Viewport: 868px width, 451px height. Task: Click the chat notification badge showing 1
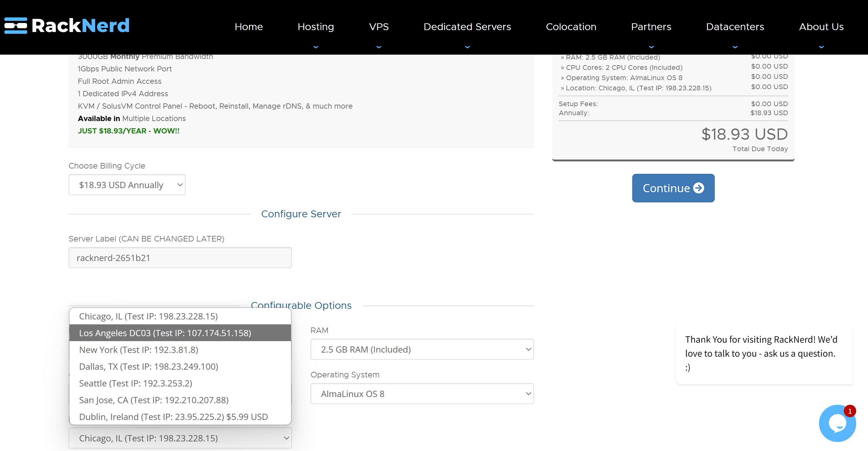[x=850, y=411]
